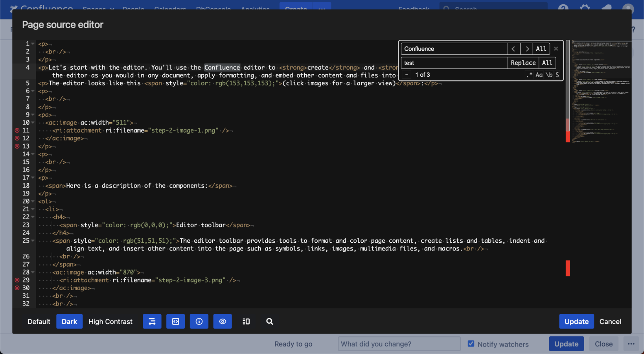Screen dimensions: 644x354
Task: Collapse replace row with minus toggle
Action: 407,75
